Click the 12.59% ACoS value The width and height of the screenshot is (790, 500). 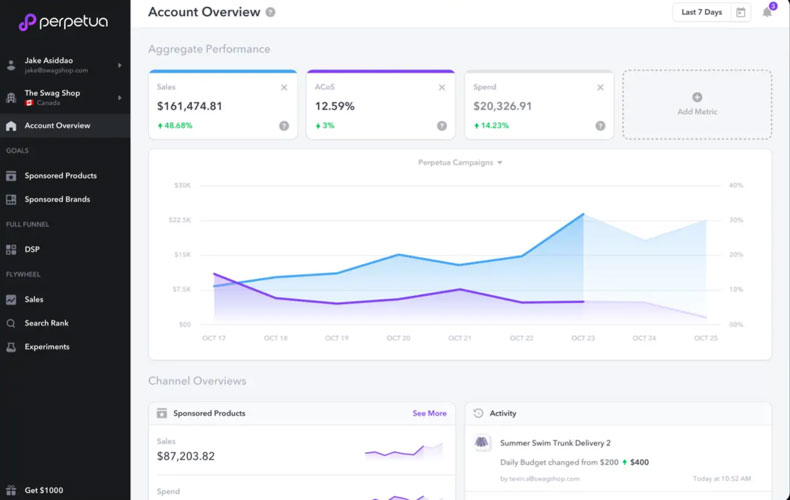(x=335, y=106)
